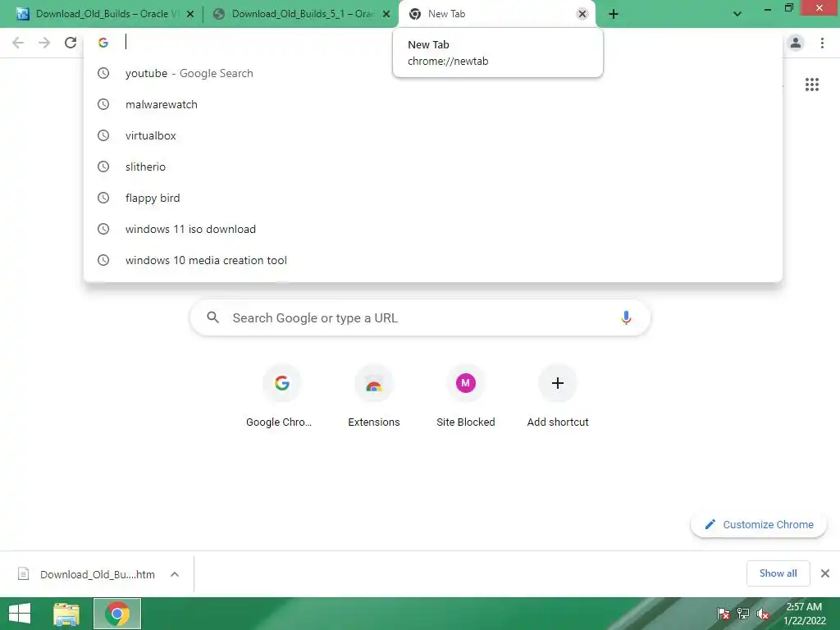The image size is (840, 630).
Task: Open File Explorer from the taskbar
Action: (66, 614)
